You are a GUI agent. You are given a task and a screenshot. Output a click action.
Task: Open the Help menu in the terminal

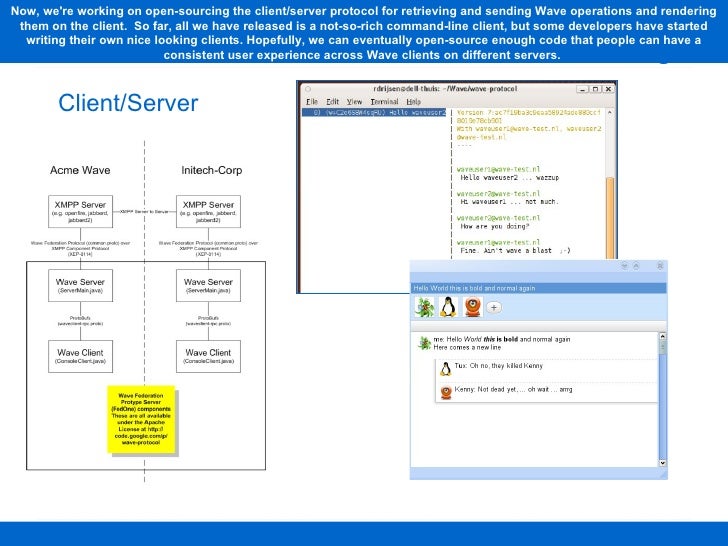413,101
